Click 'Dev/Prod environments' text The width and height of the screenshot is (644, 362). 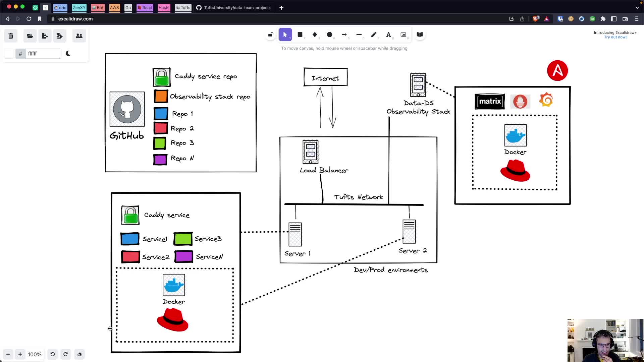391,270
